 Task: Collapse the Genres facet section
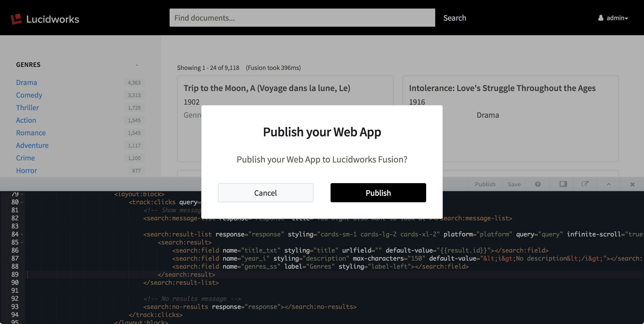point(137,65)
